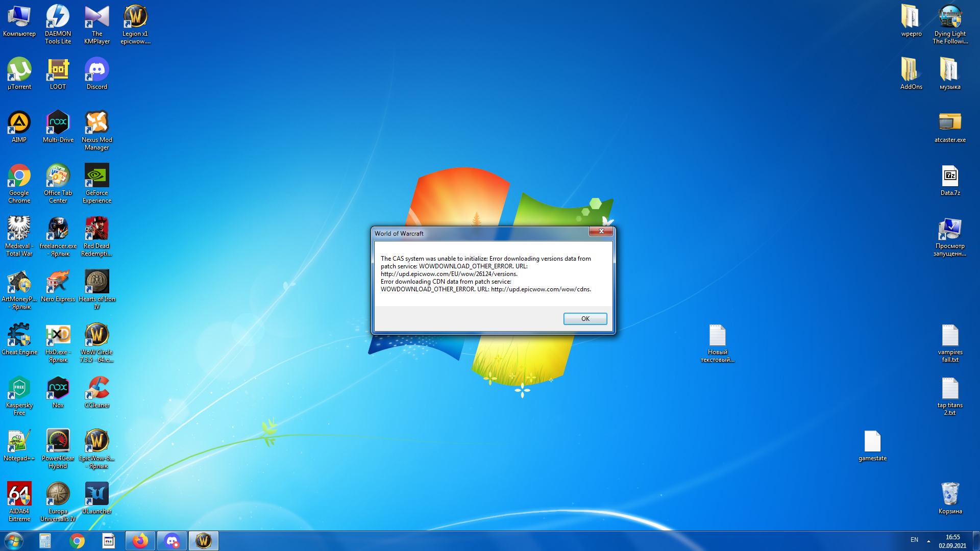The height and width of the screenshot is (551, 980).
Task: Click the Show desktop button
Action: (976, 541)
